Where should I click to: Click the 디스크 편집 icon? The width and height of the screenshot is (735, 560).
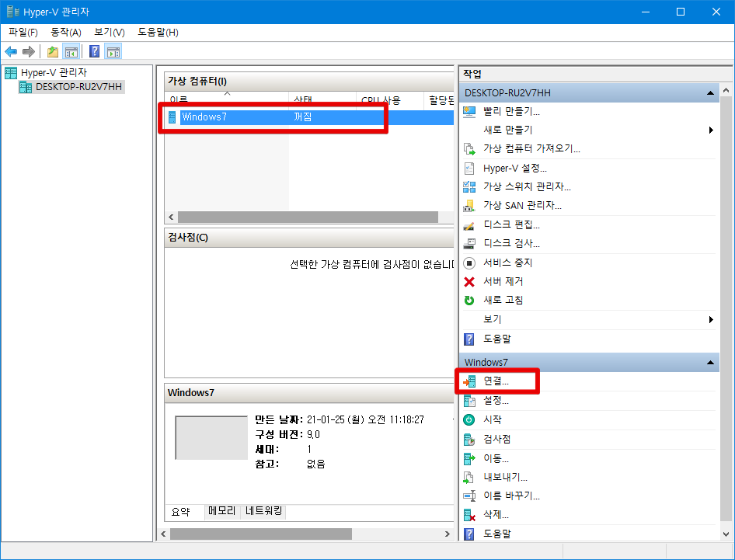pos(469,225)
